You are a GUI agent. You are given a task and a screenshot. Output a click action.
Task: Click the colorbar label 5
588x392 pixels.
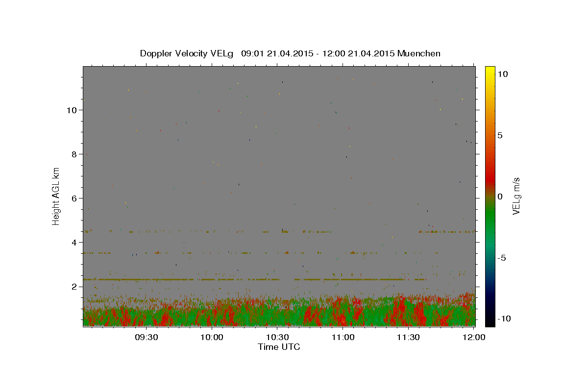pos(500,135)
